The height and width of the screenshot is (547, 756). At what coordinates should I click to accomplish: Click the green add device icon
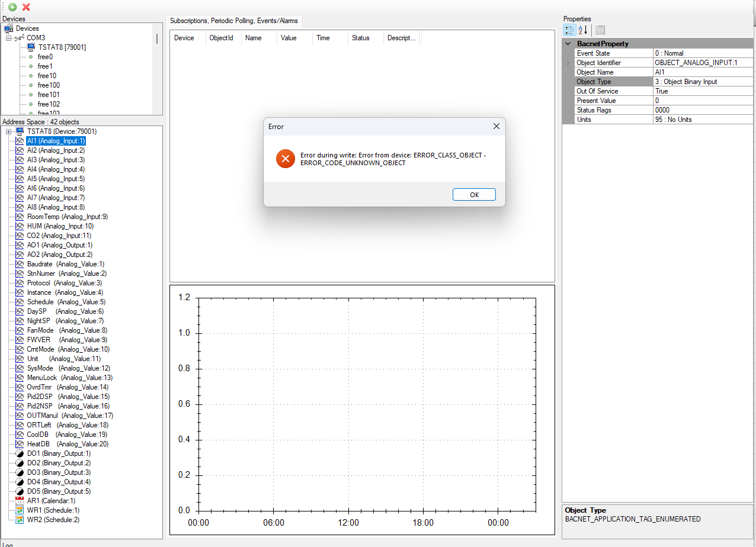[12, 7]
